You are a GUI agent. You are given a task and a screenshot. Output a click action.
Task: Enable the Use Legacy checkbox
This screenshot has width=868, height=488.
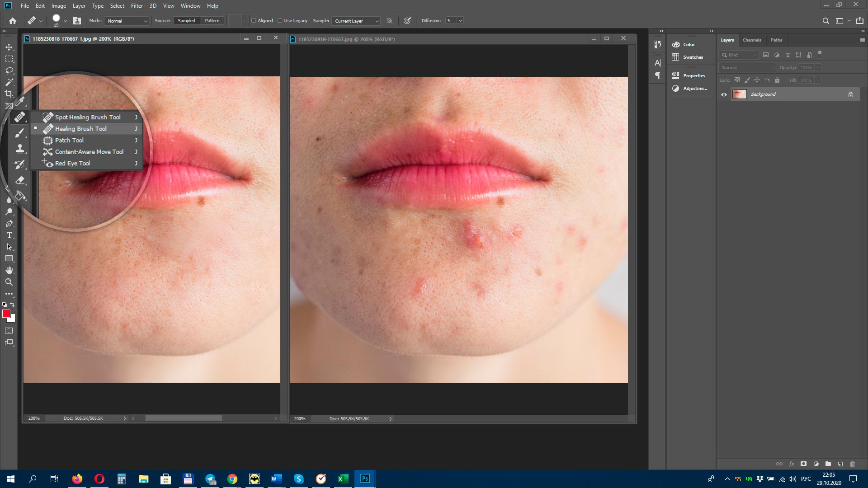click(280, 20)
